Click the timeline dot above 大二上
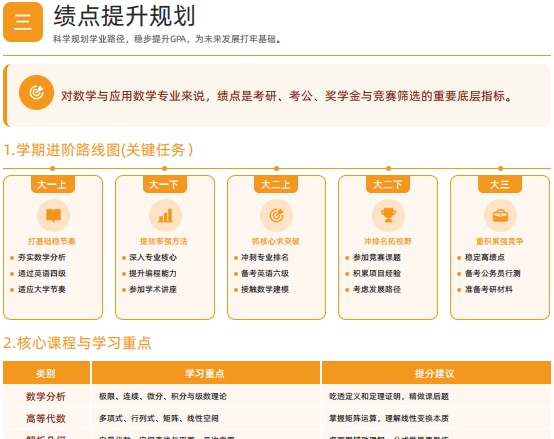The width and height of the screenshot is (554, 439). tap(276, 168)
